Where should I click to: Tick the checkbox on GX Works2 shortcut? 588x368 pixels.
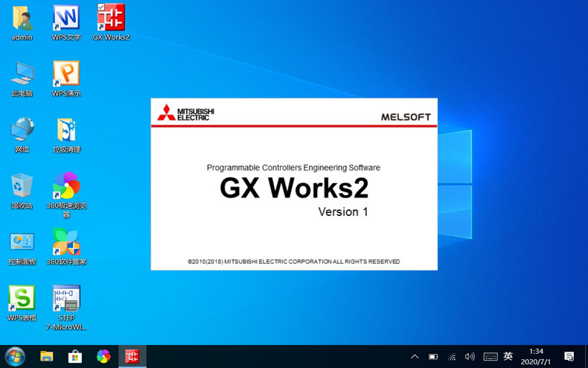coord(101,7)
